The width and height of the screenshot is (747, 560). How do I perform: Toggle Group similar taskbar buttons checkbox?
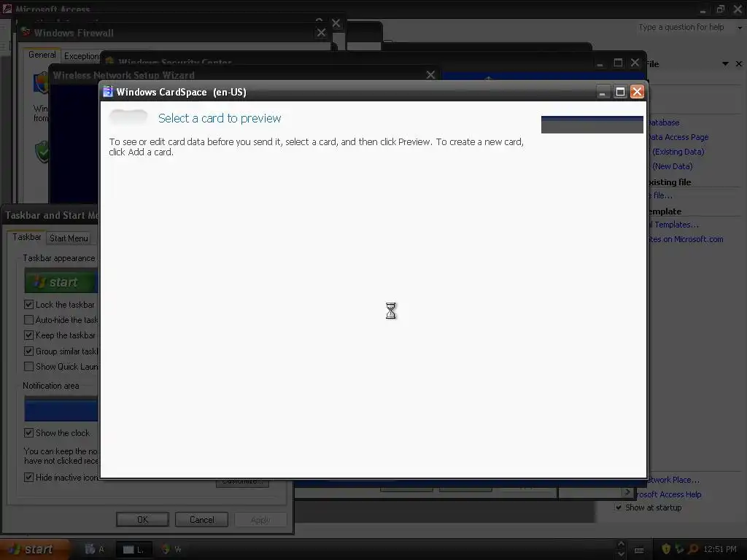point(28,351)
